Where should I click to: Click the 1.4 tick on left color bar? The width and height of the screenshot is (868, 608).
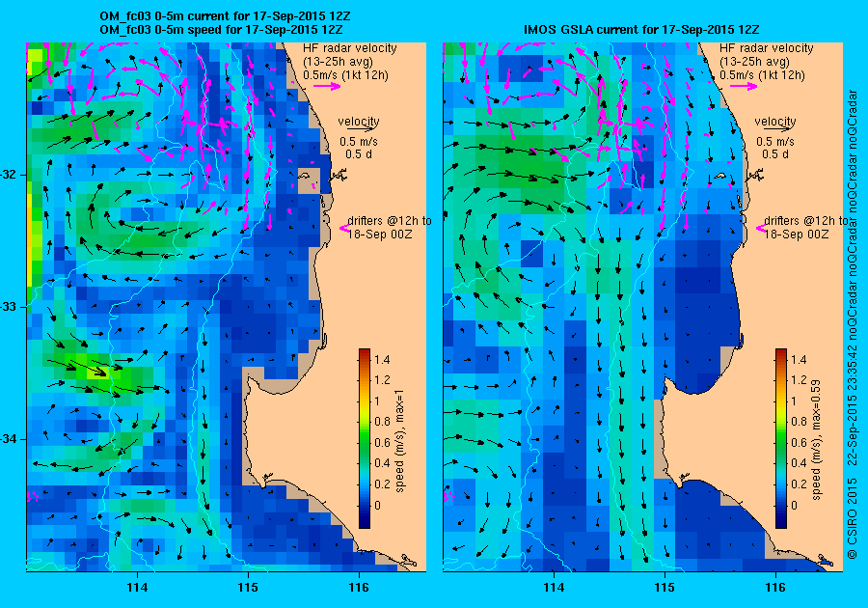(382, 359)
